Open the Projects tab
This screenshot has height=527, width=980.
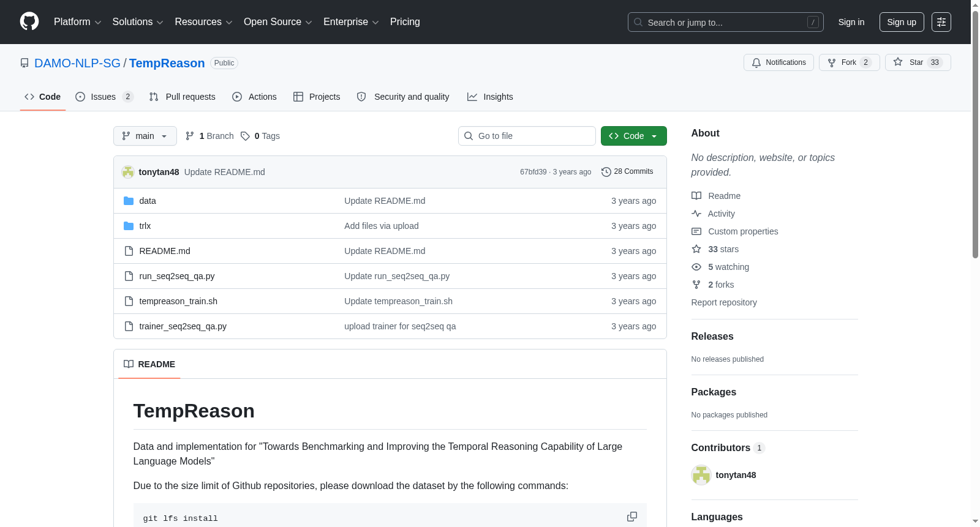click(x=317, y=97)
